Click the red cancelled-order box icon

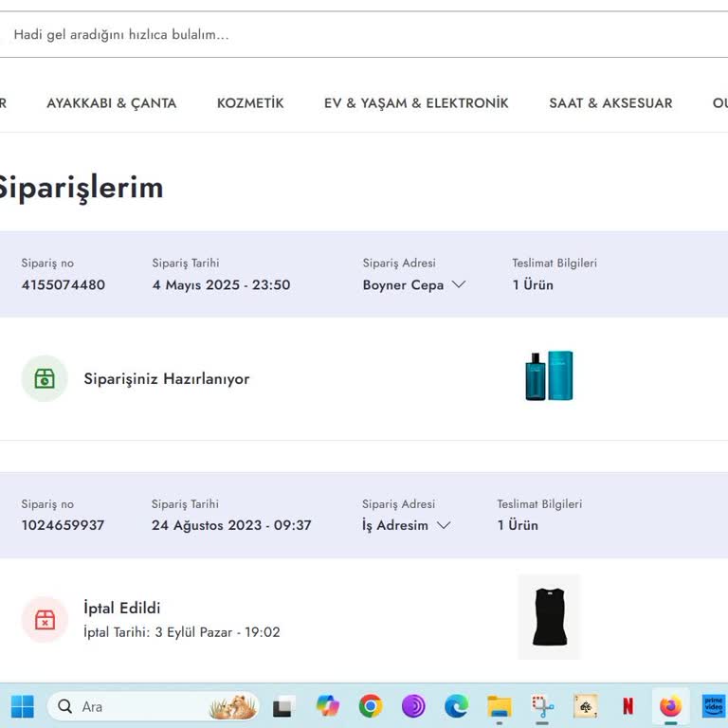[45, 619]
